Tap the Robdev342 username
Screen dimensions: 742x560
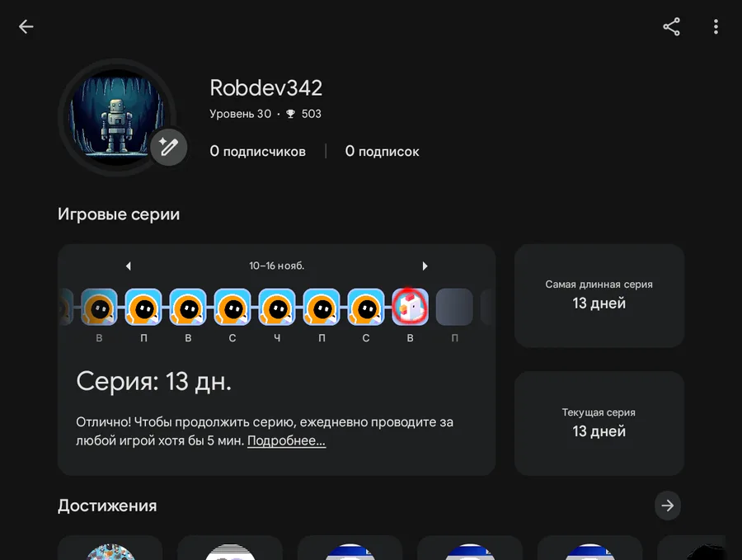266,88
